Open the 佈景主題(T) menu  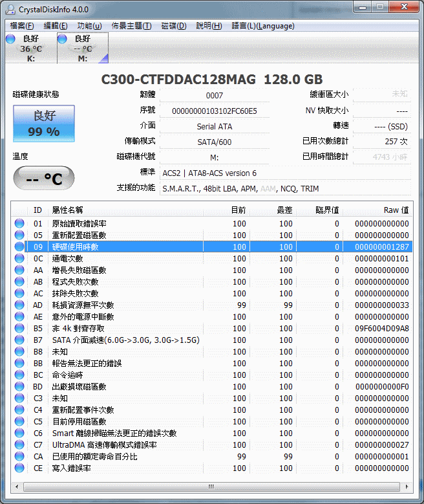click(x=131, y=26)
